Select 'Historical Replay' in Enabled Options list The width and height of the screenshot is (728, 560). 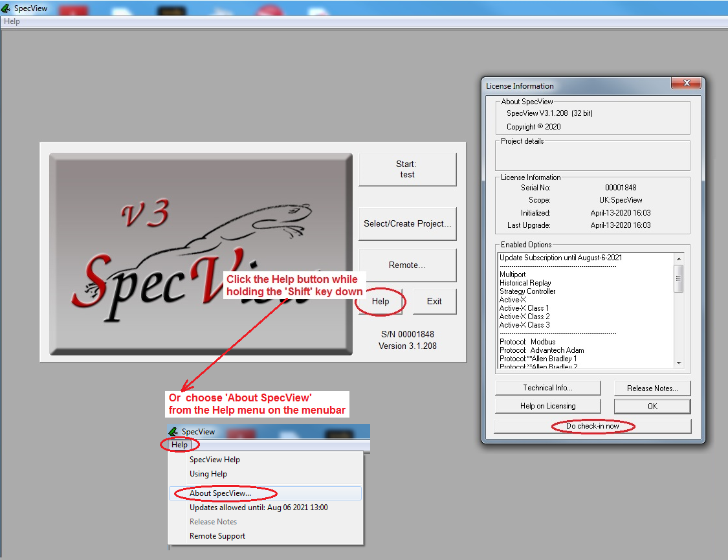coord(525,283)
